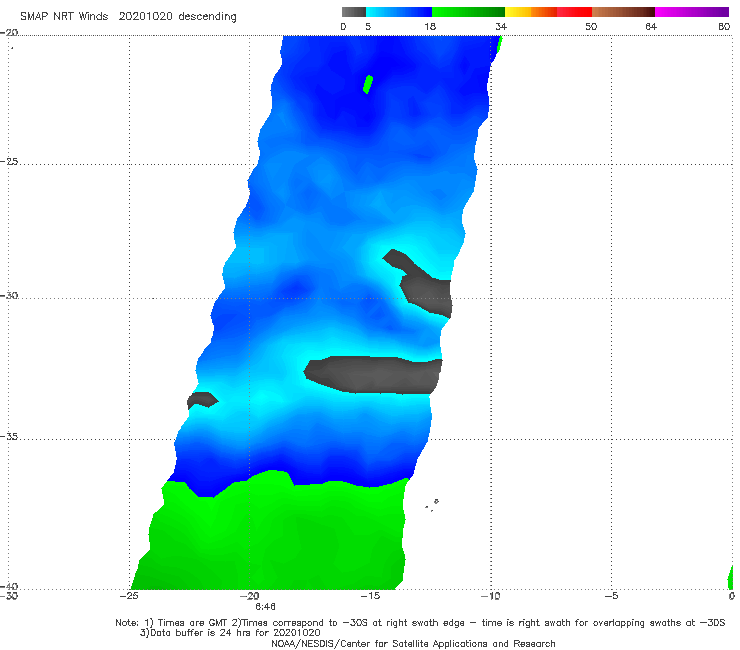Click the '-15' longitude axis label
The width and height of the screenshot is (740, 650).
click(370, 596)
